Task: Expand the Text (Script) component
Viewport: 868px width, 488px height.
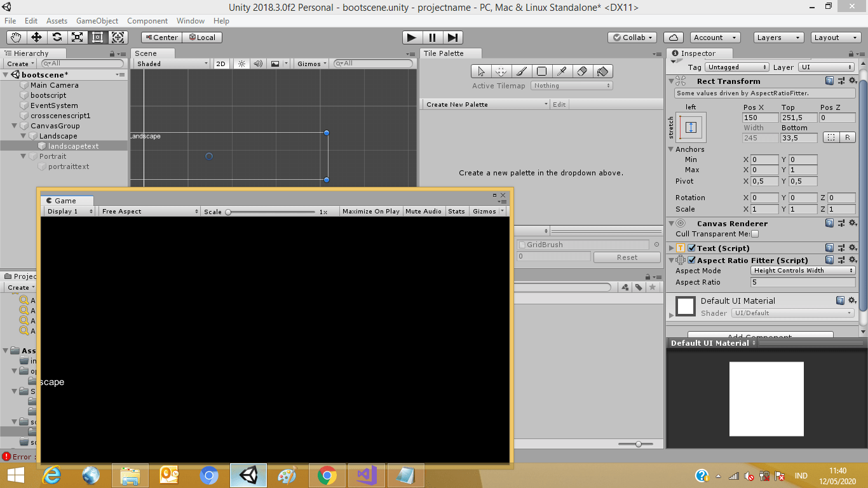Action: [672, 248]
